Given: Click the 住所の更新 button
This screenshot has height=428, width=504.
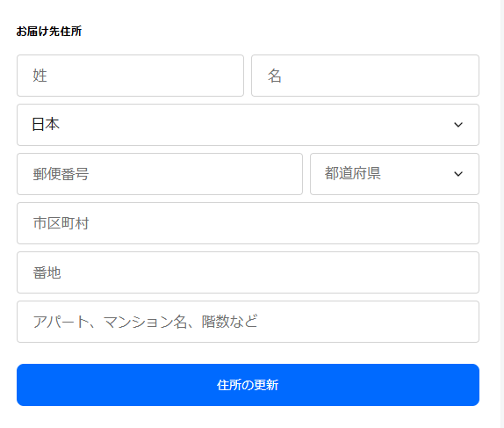Looking at the screenshot, I should (248, 385).
